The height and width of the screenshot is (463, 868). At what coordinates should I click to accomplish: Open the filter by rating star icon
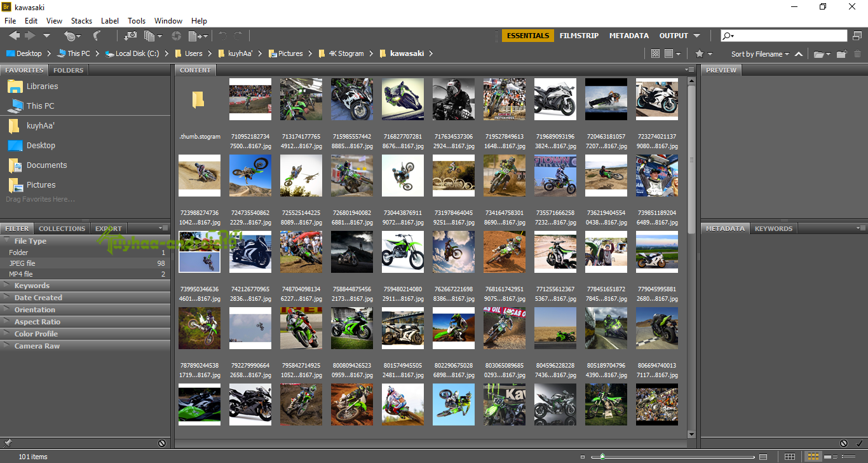[700, 53]
